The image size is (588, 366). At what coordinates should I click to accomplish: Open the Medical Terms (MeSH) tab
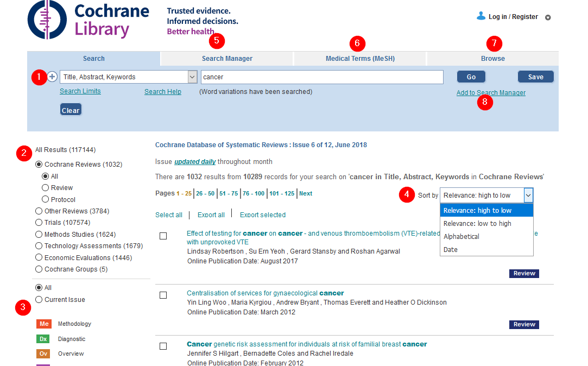click(360, 59)
